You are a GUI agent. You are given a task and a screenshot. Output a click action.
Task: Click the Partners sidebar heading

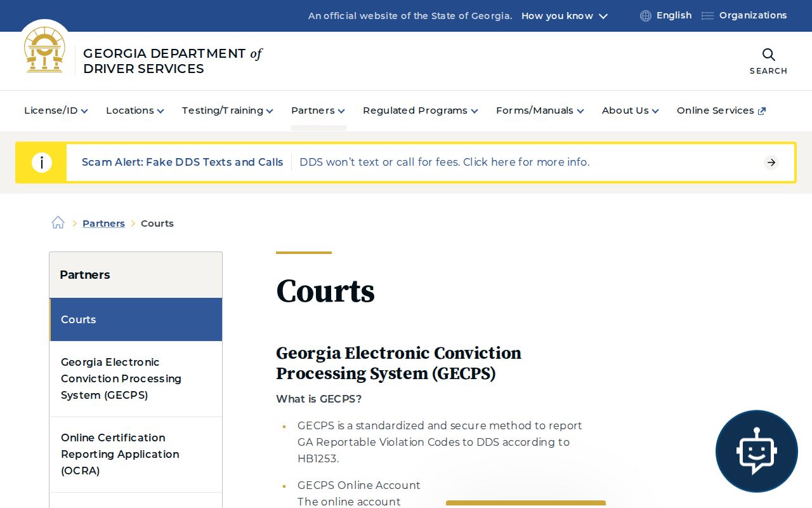(x=85, y=275)
